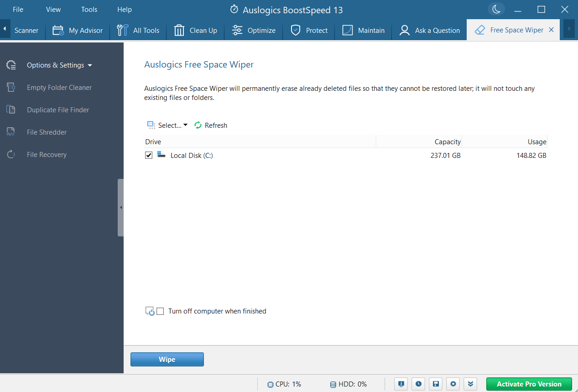578x392 pixels.
Task: Collapse the sidebar panel handle
Action: [x=120, y=208]
